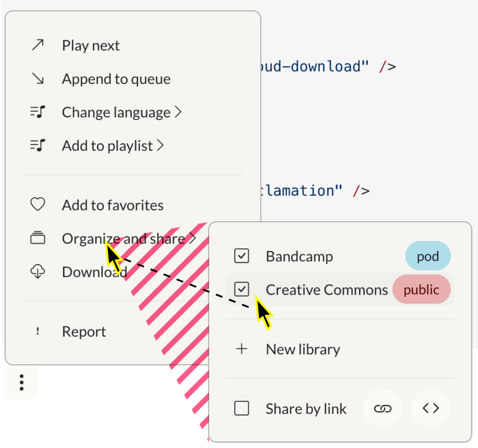Click the Play next arrow icon
The height and width of the screenshot is (448, 478).
click(38, 45)
